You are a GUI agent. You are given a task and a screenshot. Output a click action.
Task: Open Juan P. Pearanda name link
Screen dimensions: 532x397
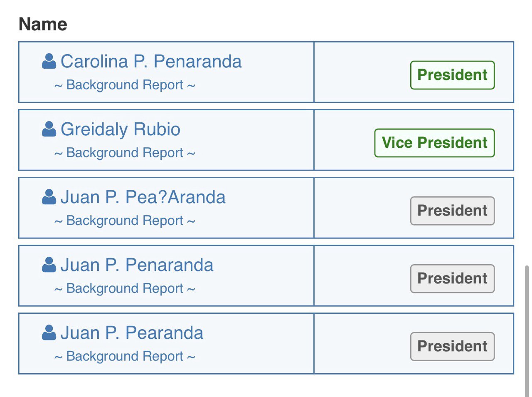pos(132,333)
